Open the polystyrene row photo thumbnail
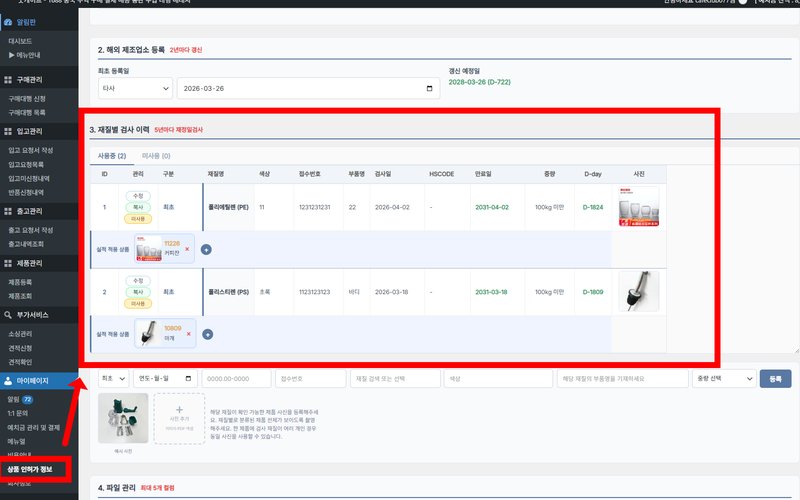Viewport: 800px width, 500px height. tap(638, 291)
